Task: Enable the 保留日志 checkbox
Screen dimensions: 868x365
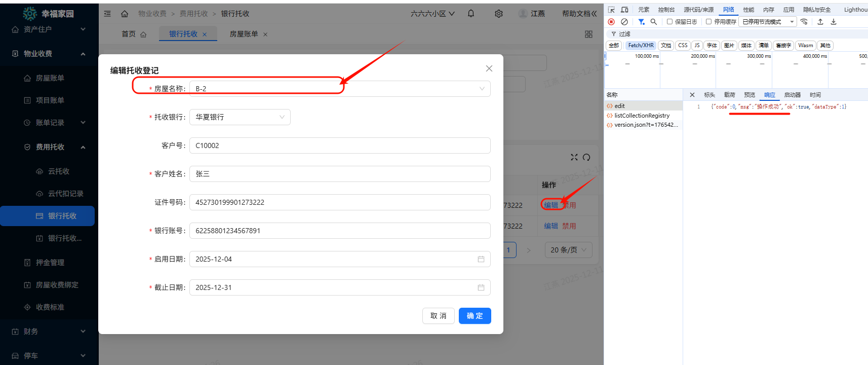Action: 669,22
